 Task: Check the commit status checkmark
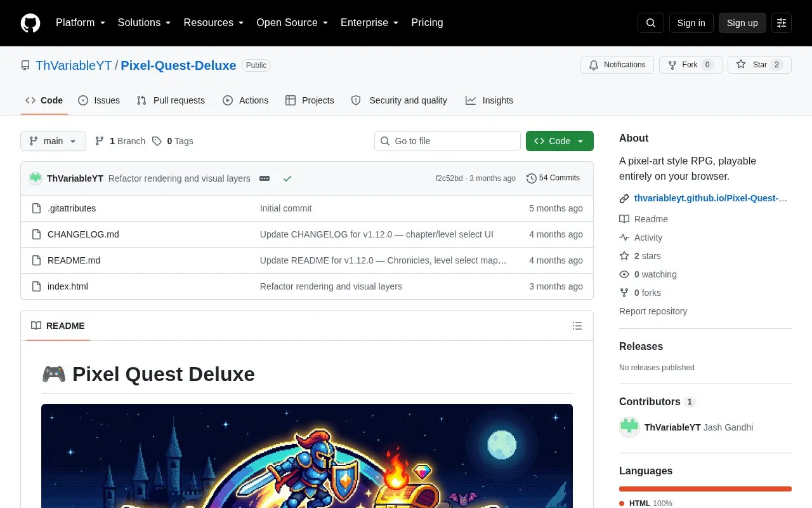287,178
